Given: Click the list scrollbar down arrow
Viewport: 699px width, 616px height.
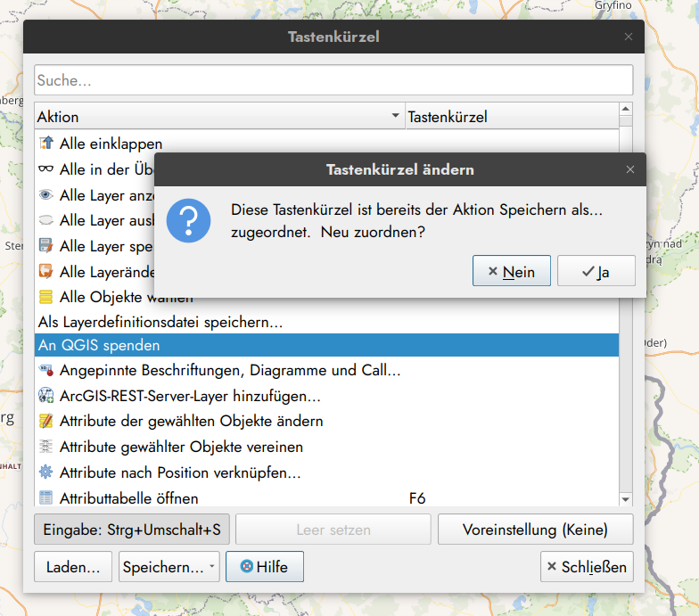Looking at the screenshot, I should pyautogui.click(x=626, y=499).
